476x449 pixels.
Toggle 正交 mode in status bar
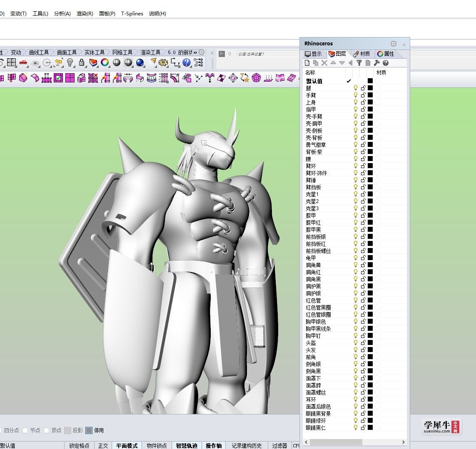coord(103,445)
